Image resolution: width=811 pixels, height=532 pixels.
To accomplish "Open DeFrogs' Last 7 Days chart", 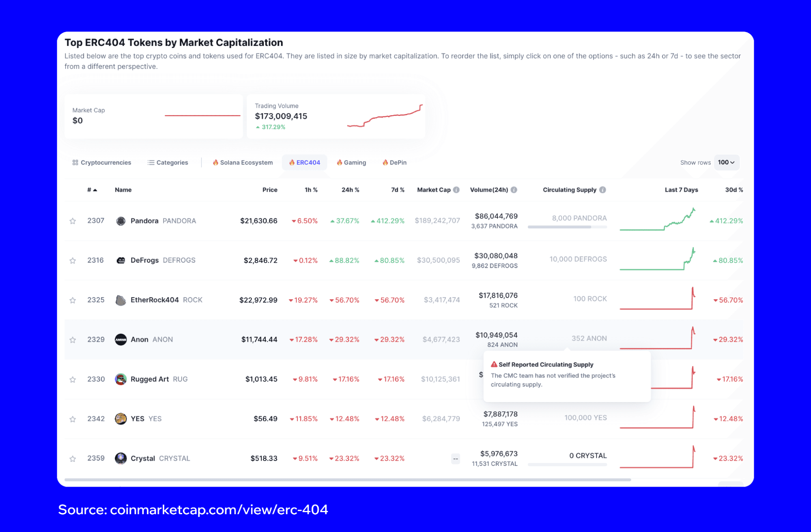I will click(658, 259).
